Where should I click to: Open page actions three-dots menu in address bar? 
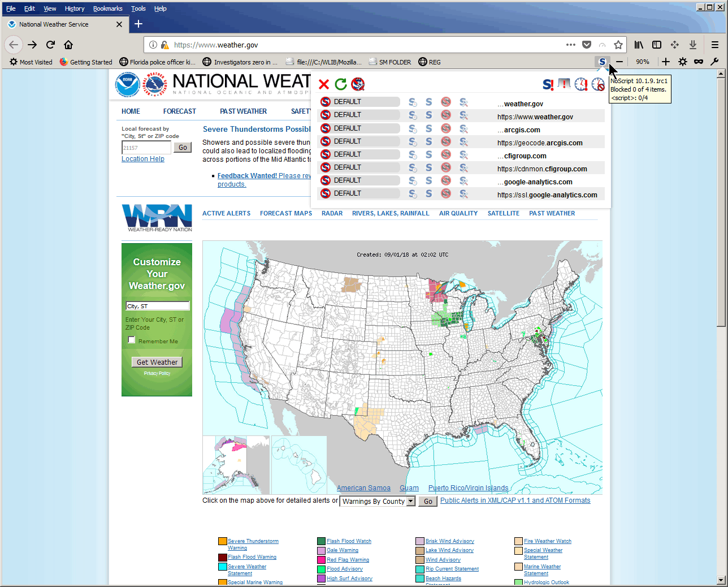(x=571, y=45)
